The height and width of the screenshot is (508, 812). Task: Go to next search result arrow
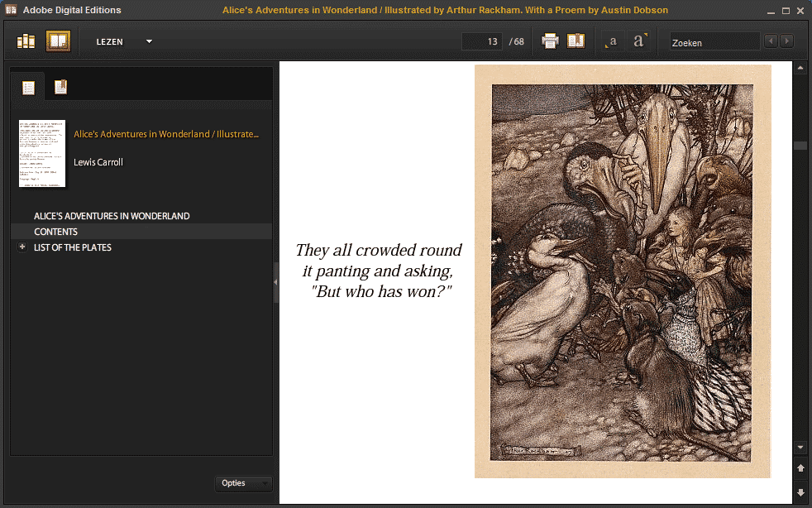click(x=786, y=41)
